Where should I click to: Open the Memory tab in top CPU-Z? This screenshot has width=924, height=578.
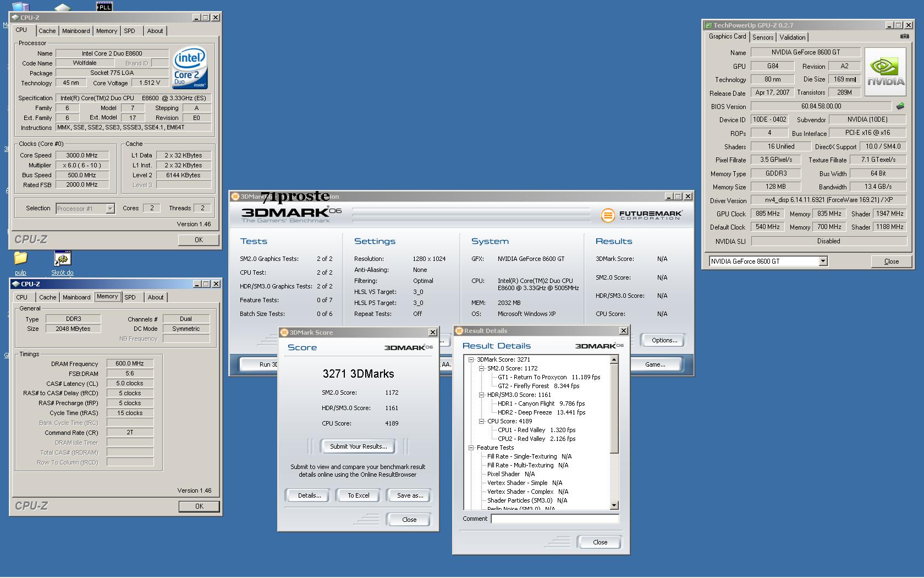(x=107, y=31)
